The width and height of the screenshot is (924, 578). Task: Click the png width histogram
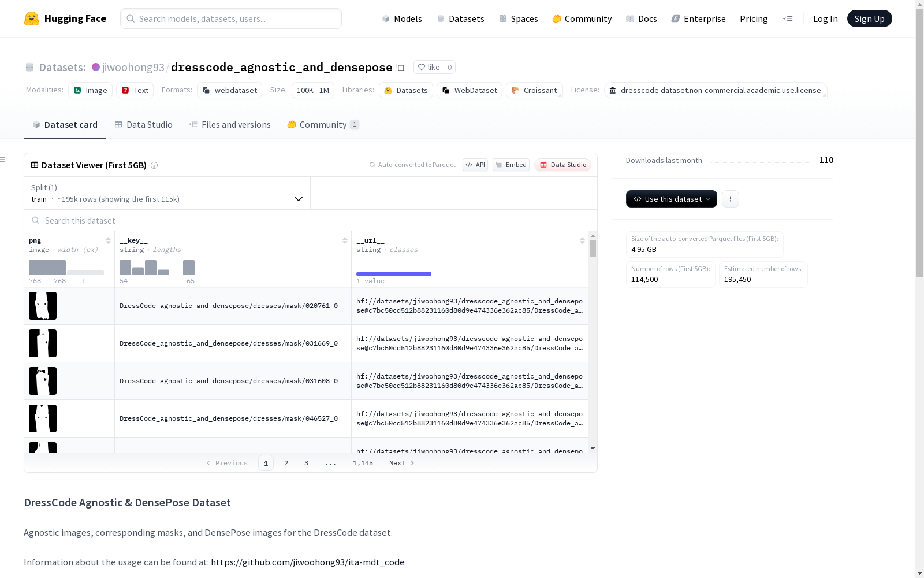pos(66,268)
